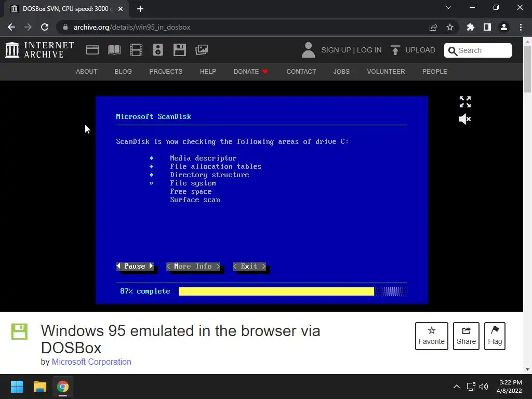
Task: Open the DONATE menu item
Action: click(x=251, y=72)
